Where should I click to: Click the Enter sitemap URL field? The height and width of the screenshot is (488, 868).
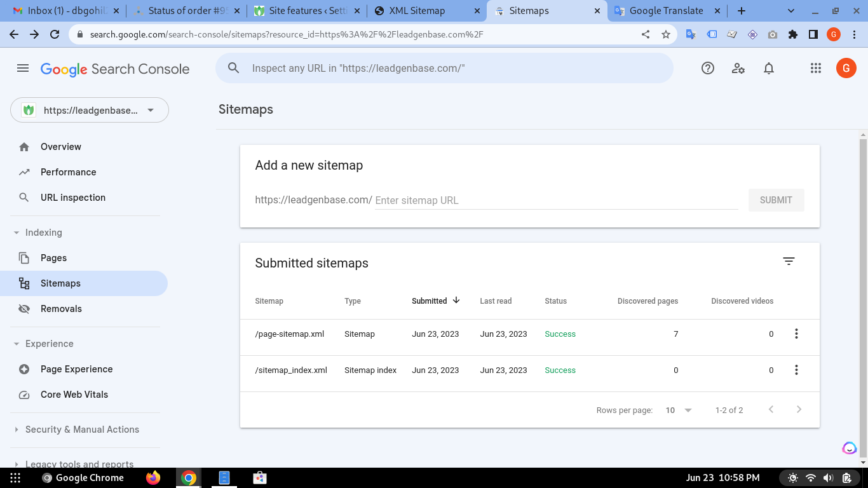(557, 200)
